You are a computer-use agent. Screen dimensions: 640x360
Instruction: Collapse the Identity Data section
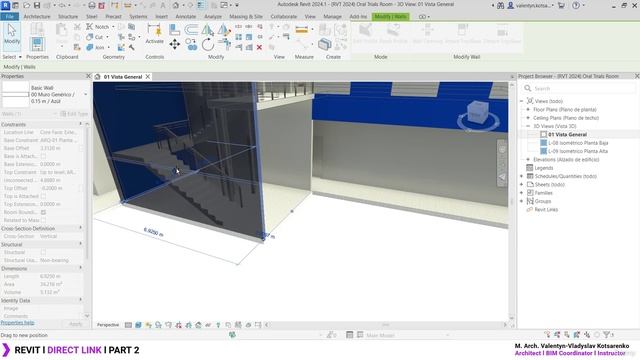point(80,300)
